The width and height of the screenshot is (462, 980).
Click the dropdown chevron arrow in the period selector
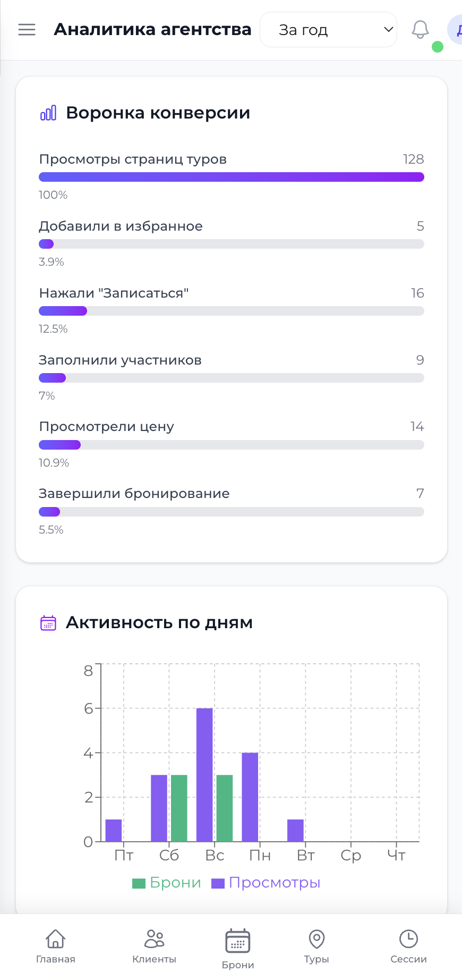[x=389, y=29]
